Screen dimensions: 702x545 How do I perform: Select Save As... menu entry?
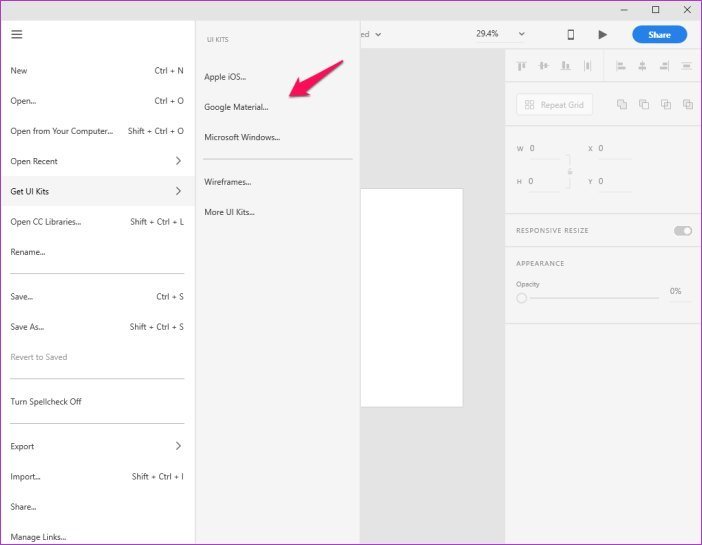[x=97, y=327]
